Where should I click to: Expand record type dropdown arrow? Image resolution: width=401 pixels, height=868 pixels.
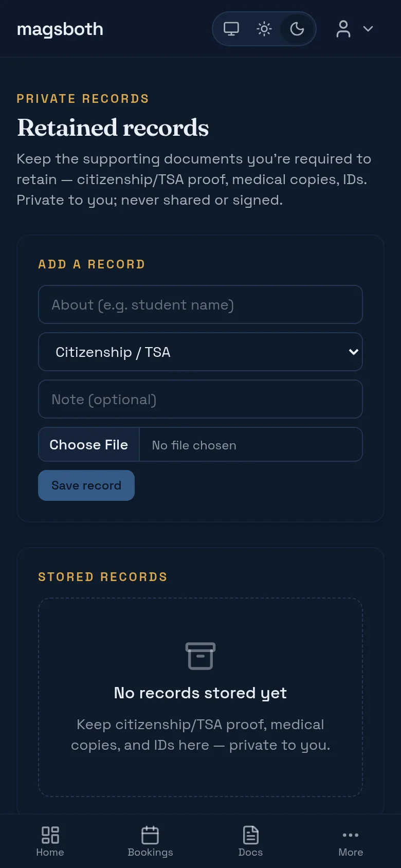click(354, 352)
